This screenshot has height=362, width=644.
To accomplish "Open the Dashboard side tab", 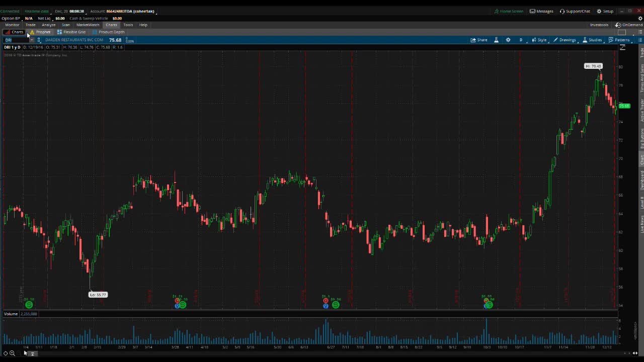I will pos(641,180).
